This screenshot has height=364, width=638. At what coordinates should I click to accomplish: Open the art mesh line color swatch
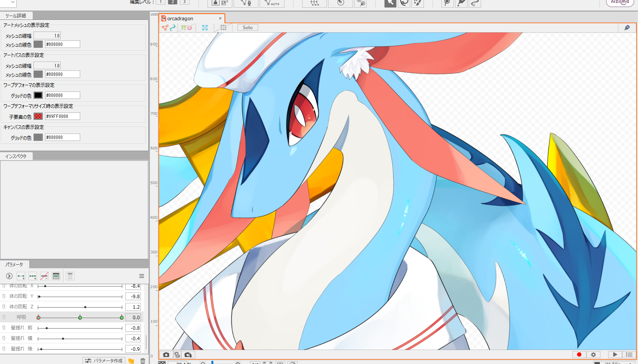pyautogui.click(x=38, y=44)
